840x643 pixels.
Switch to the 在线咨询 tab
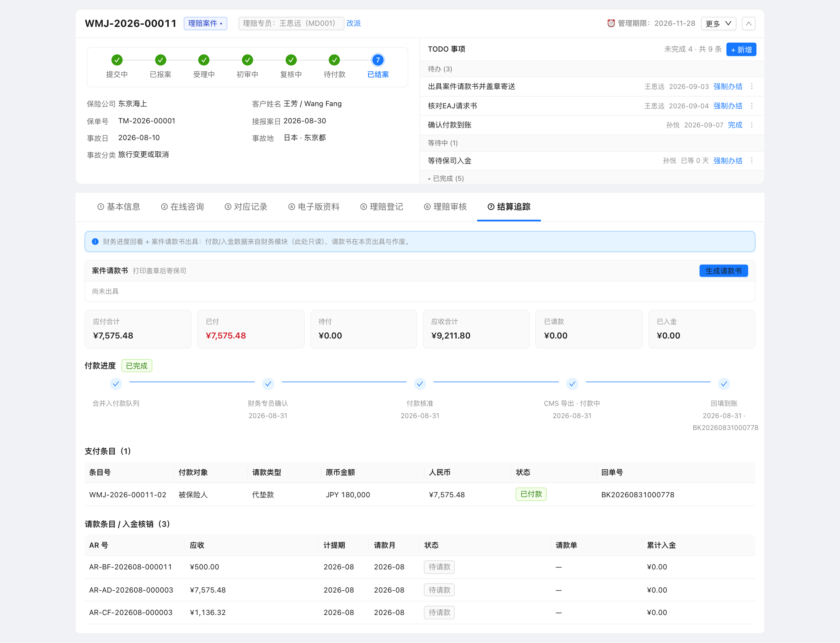183,207
